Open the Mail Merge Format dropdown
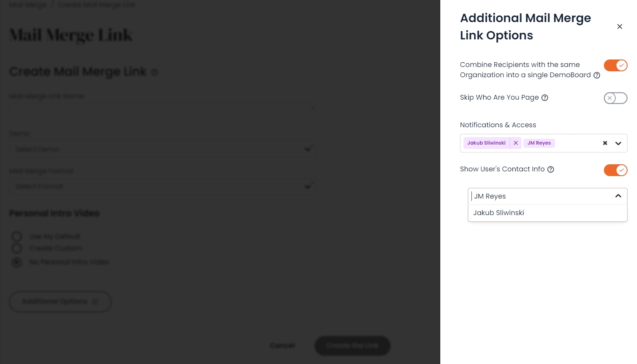Screen dimensions: 637x364 pyautogui.click(x=307, y=186)
